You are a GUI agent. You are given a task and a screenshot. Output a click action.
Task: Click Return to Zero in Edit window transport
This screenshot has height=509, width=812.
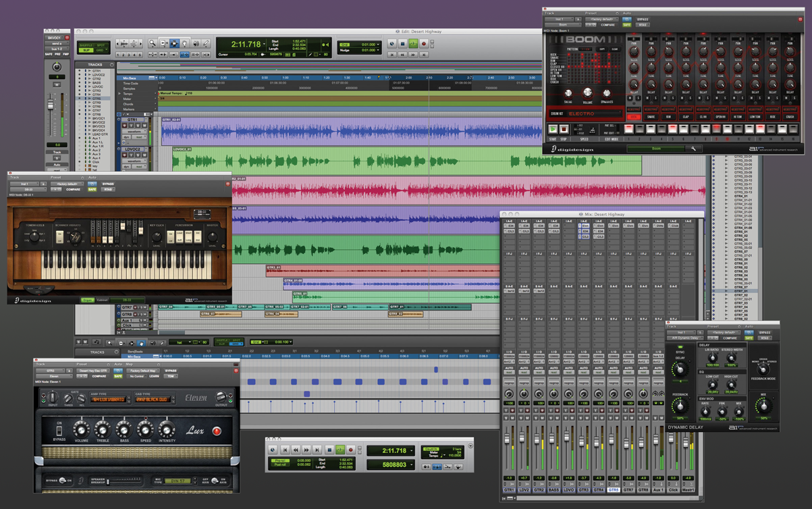(x=391, y=55)
